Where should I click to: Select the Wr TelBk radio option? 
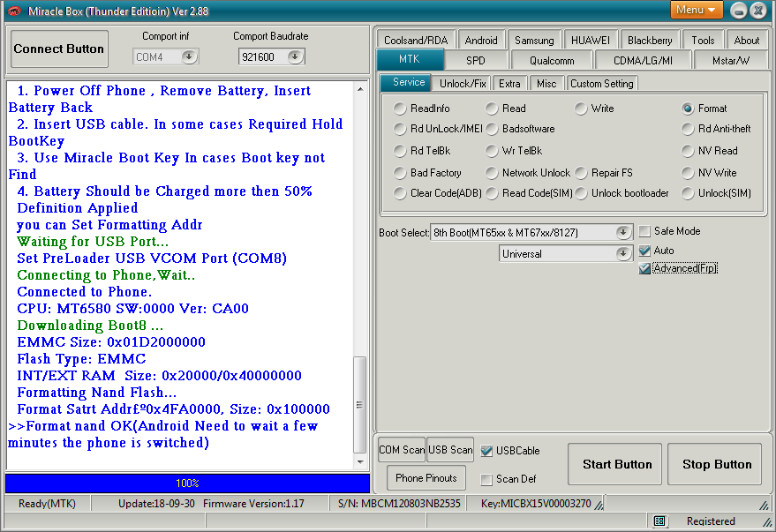click(x=492, y=150)
